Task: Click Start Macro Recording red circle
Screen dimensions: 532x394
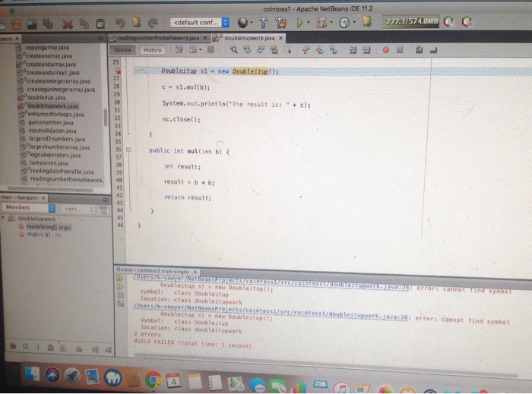Action: click(386, 50)
